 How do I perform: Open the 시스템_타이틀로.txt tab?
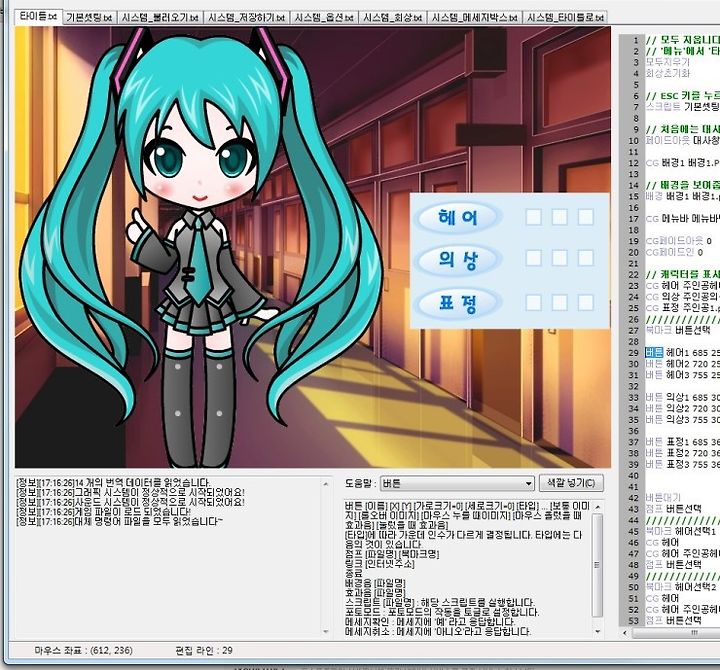click(565, 17)
